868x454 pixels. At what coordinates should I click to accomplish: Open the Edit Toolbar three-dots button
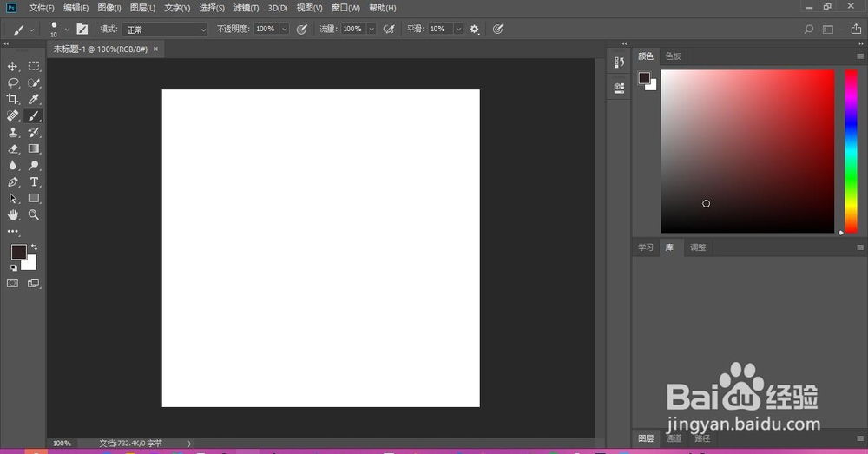point(12,232)
